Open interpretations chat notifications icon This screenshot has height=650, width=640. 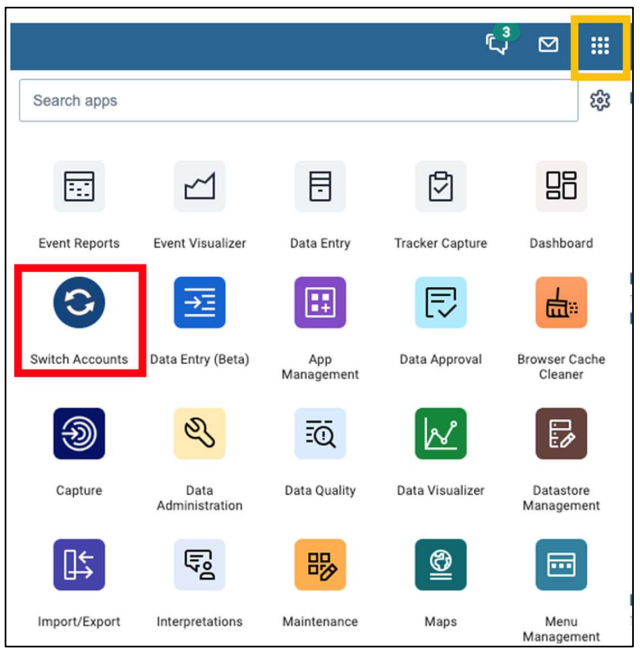499,42
